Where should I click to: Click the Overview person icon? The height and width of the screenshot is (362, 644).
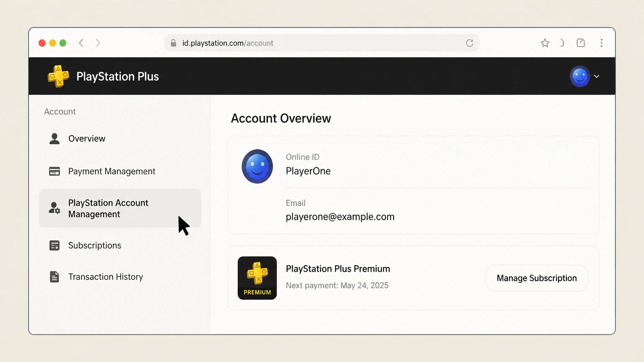pos(55,139)
